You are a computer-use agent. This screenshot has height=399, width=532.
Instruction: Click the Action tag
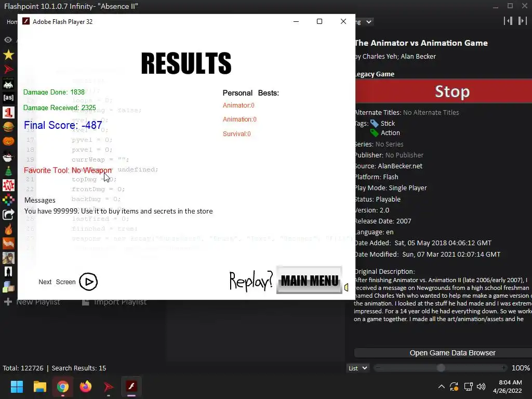pyautogui.click(x=390, y=132)
